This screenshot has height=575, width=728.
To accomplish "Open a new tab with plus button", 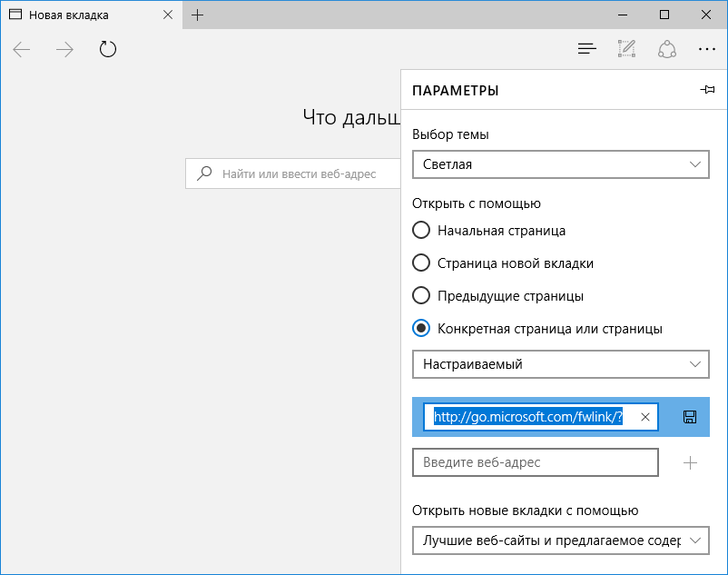I will 197,15.
